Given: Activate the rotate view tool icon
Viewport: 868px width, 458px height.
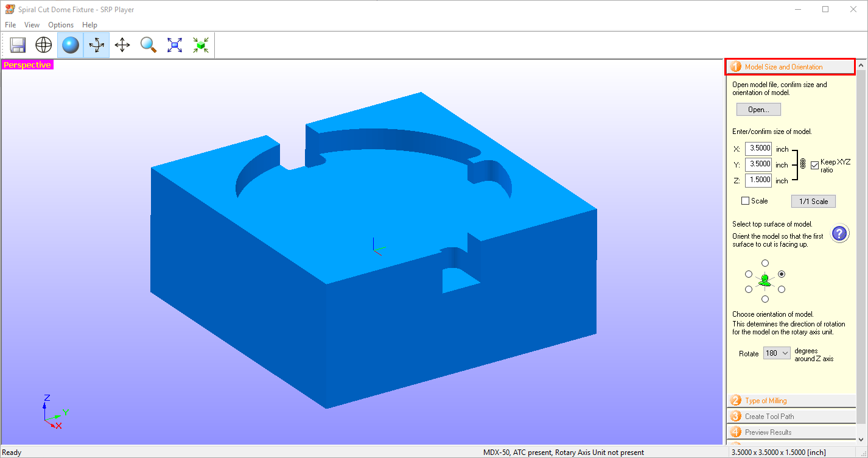Looking at the screenshot, I should pos(96,45).
